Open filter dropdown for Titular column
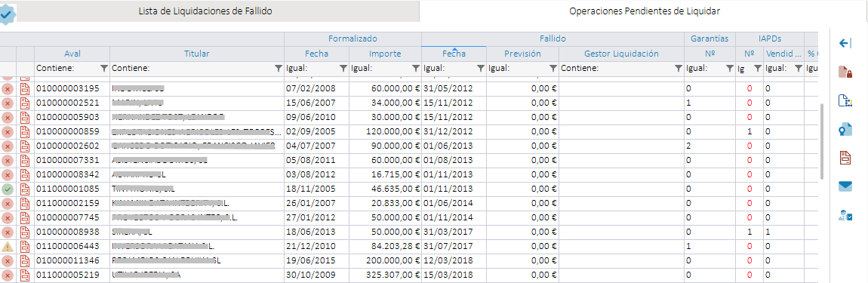 click(x=278, y=68)
